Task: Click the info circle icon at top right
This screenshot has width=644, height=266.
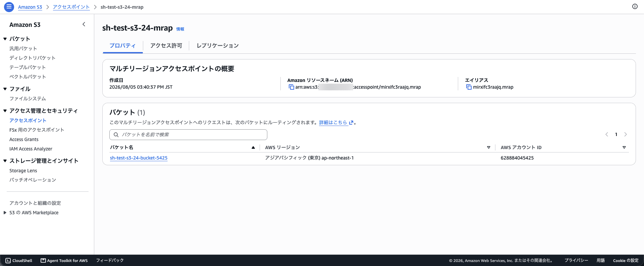Action: pos(635,6)
